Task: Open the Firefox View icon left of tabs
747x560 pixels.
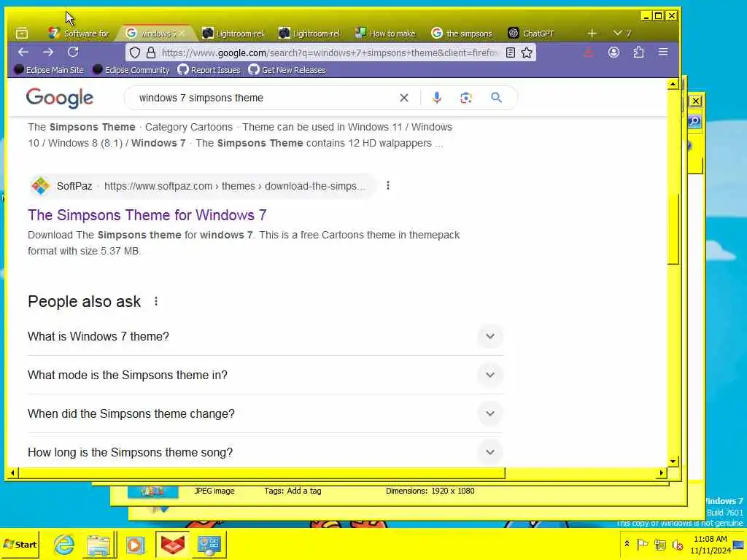Action: click(22, 34)
